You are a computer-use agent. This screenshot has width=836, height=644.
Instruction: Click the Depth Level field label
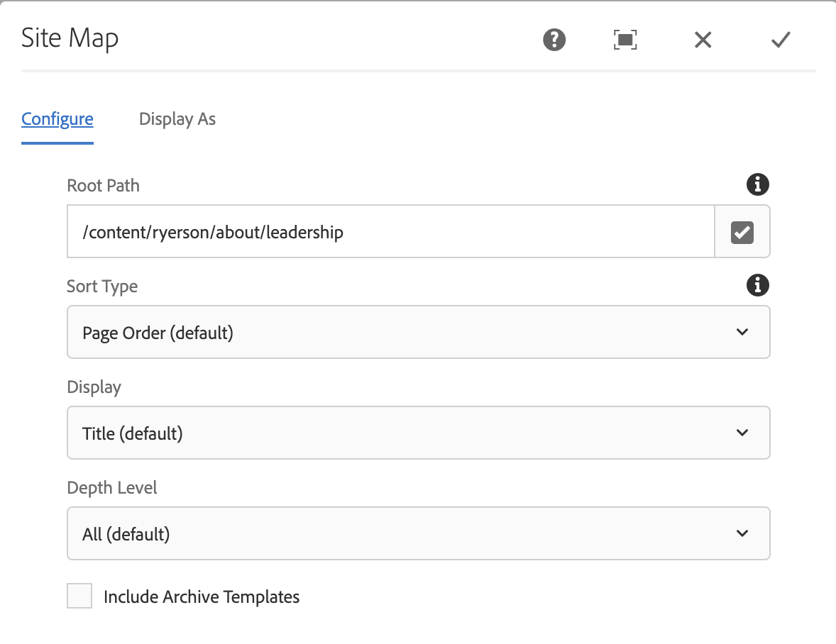112,488
